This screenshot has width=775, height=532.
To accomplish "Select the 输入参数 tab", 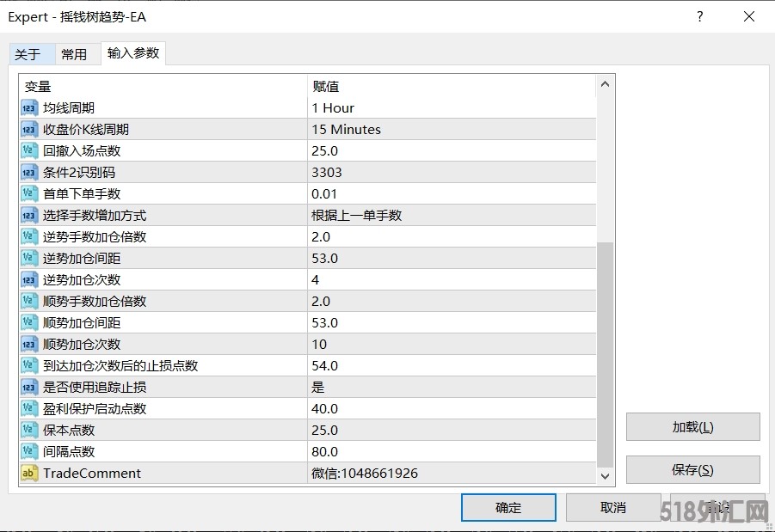I will coord(133,53).
